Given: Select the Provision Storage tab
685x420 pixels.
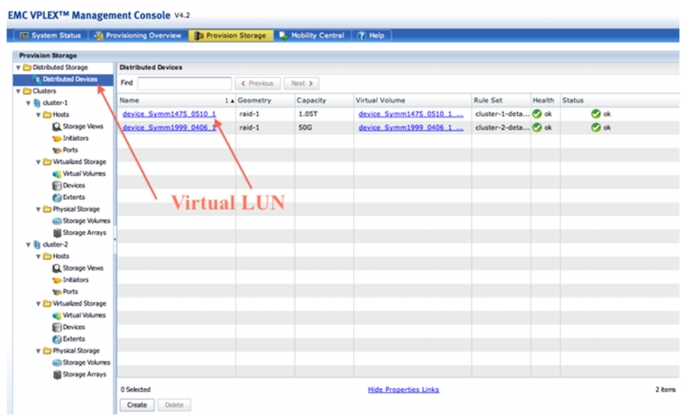Looking at the screenshot, I should tap(231, 35).
